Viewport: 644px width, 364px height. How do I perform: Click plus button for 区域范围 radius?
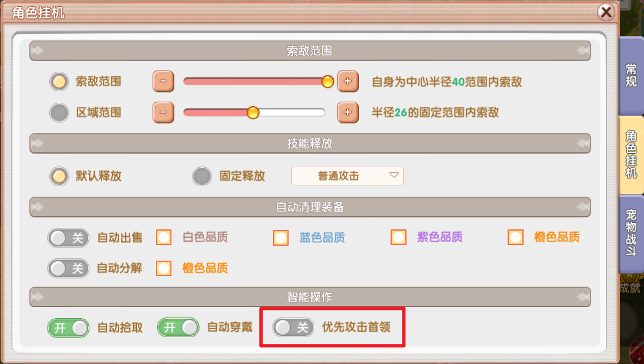(x=348, y=113)
